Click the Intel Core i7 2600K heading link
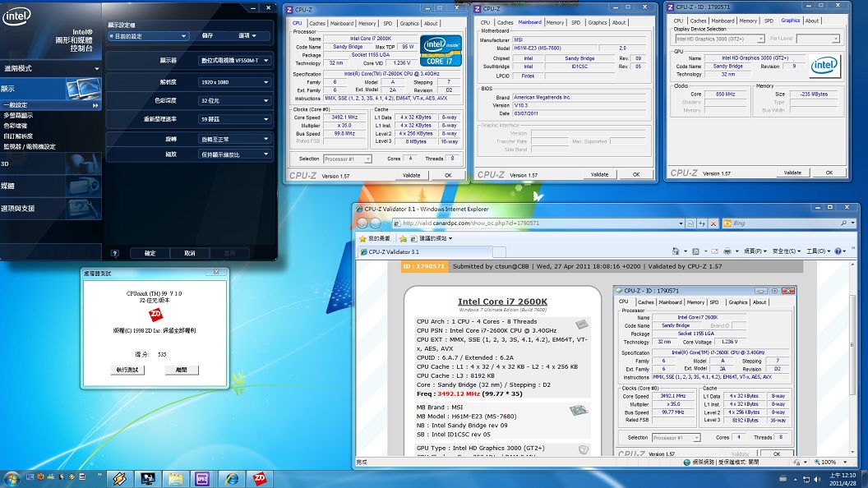Viewport: 868px width, 488px height. click(x=503, y=302)
